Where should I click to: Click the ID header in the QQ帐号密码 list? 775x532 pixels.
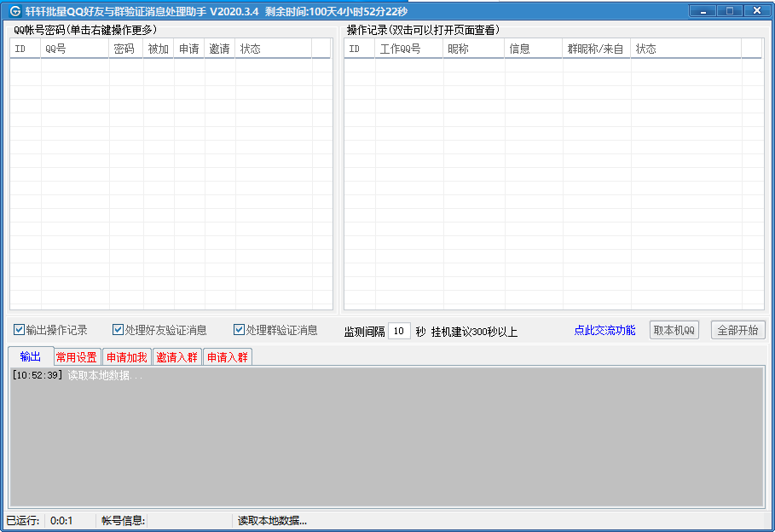coord(26,49)
